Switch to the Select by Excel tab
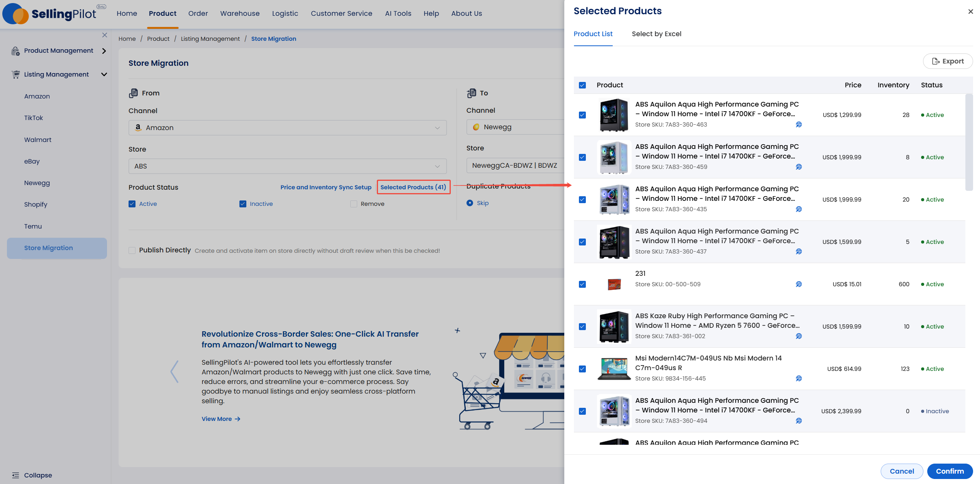980x484 pixels. tap(656, 34)
